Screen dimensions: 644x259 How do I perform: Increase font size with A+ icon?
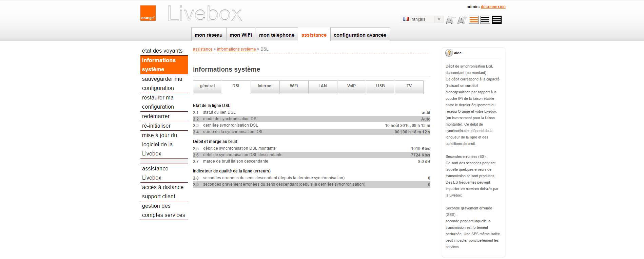(x=462, y=20)
